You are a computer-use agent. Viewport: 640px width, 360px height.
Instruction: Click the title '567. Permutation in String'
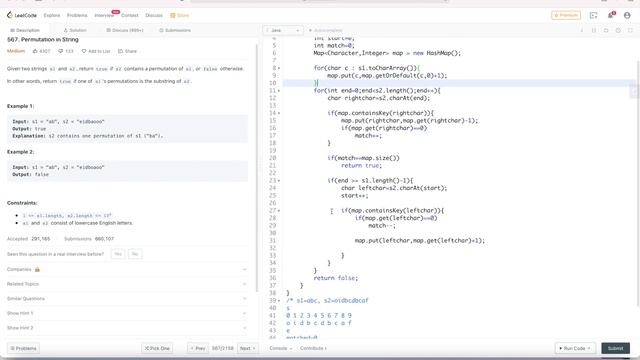tap(43, 40)
